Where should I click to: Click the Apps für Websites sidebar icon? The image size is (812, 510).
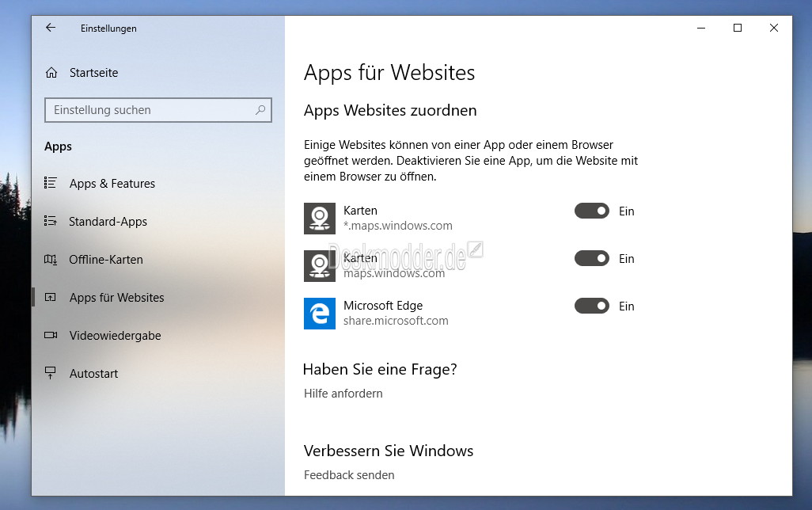tap(50, 297)
